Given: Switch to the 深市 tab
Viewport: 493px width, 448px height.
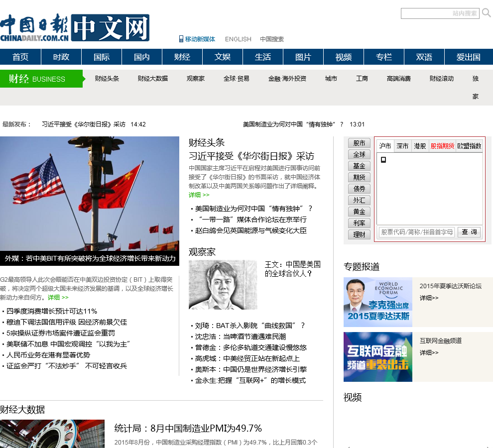Looking at the screenshot, I should (x=402, y=146).
